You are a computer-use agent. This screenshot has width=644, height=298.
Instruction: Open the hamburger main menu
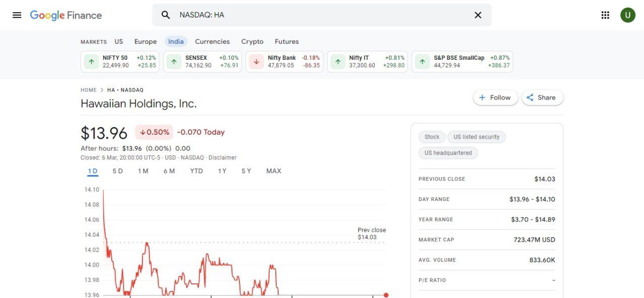[17, 15]
